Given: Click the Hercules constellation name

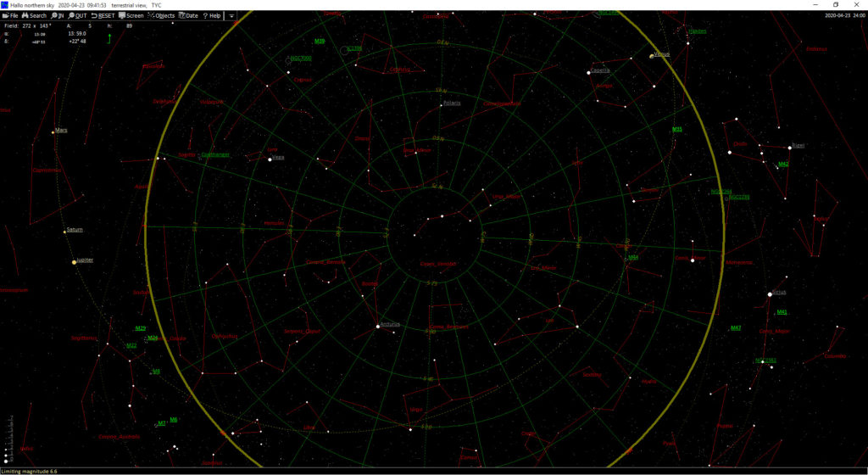Looking at the screenshot, I should pos(274,223).
